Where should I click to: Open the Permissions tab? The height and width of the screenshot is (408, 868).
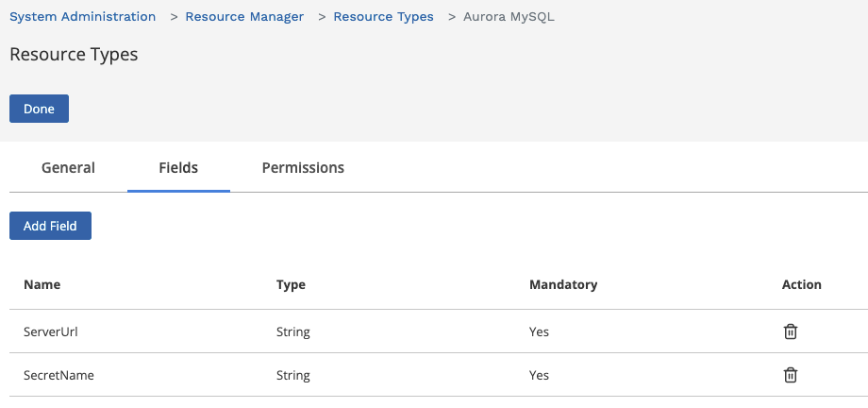tap(303, 167)
